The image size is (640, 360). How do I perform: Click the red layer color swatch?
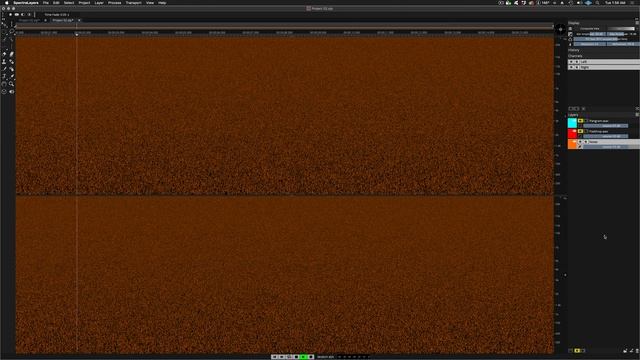572,133
